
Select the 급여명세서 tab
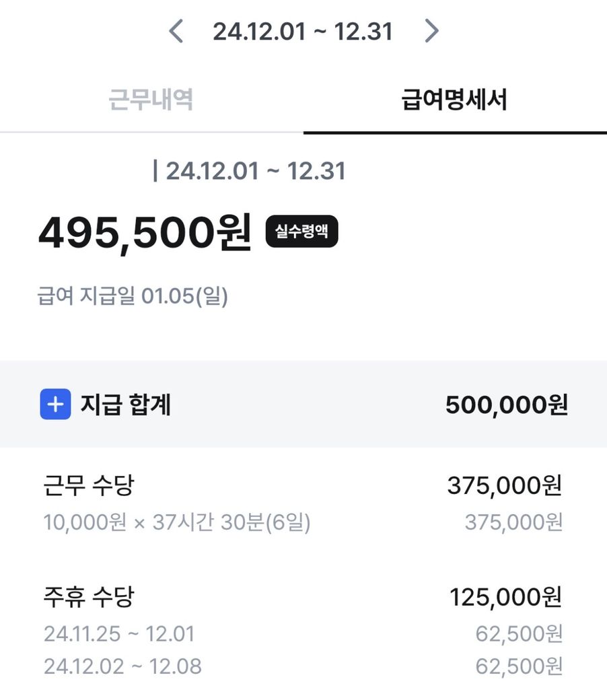(454, 100)
